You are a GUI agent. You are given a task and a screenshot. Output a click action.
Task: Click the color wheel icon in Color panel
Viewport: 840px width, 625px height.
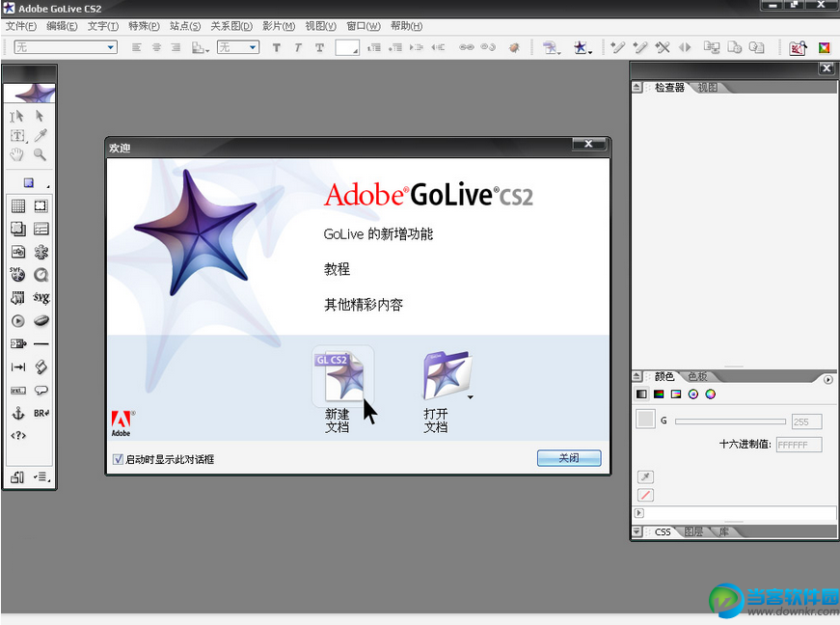pos(709,394)
